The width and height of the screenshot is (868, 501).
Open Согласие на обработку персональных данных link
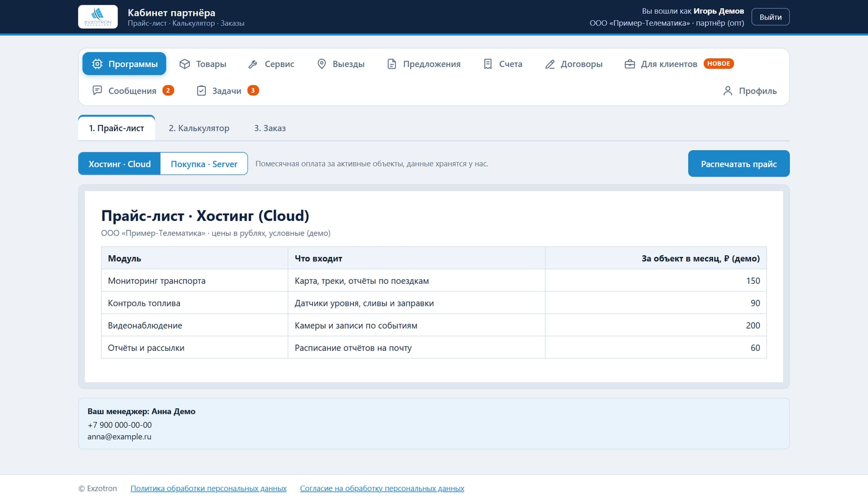click(382, 488)
